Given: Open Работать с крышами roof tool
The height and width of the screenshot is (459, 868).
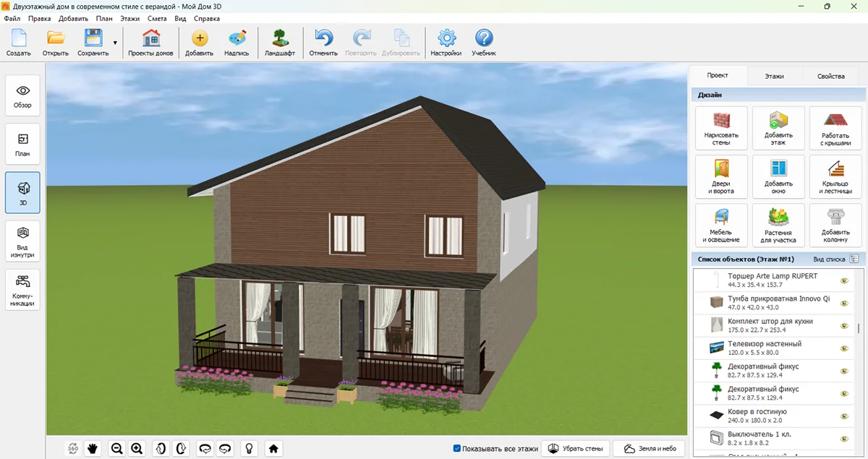Looking at the screenshot, I should pyautogui.click(x=835, y=129).
